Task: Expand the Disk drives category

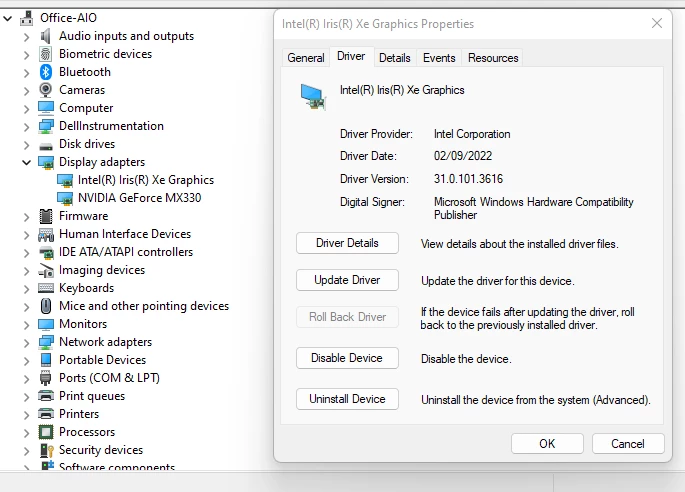Action: pos(27,145)
